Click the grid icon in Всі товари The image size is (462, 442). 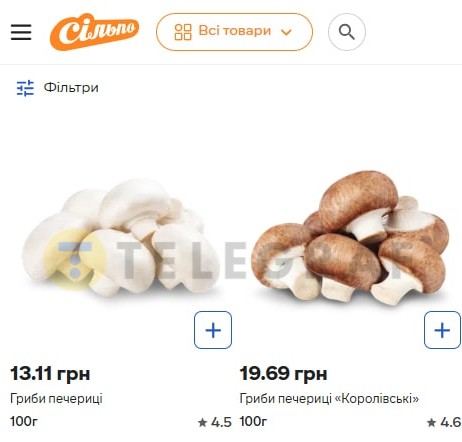click(x=183, y=32)
